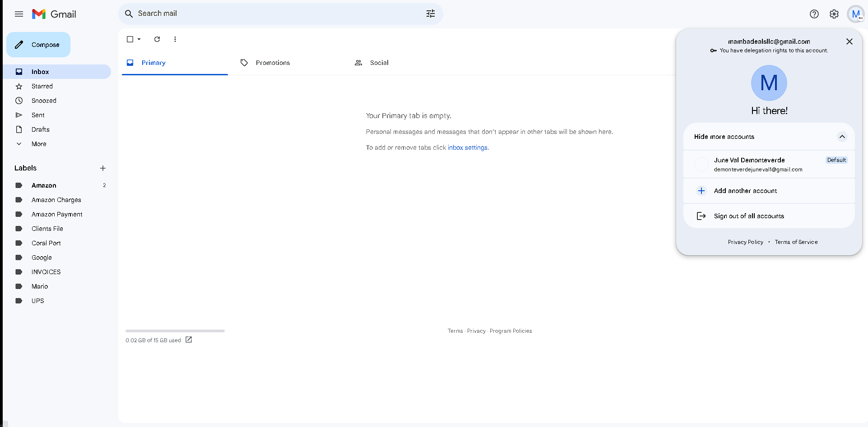Open the Sent folder

click(57, 115)
